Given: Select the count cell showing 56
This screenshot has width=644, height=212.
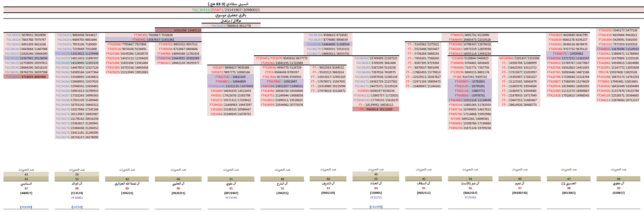Looking at the screenshot, I should point(77,175).
